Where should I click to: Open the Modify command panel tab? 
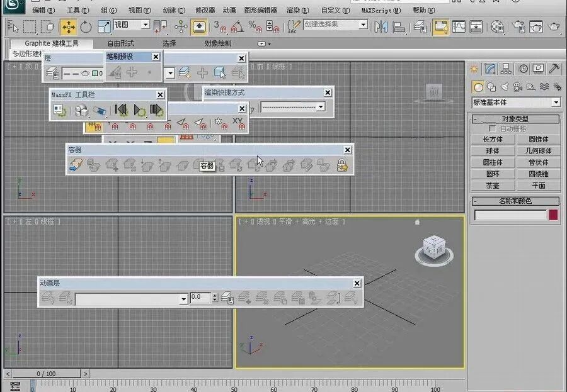pos(490,69)
